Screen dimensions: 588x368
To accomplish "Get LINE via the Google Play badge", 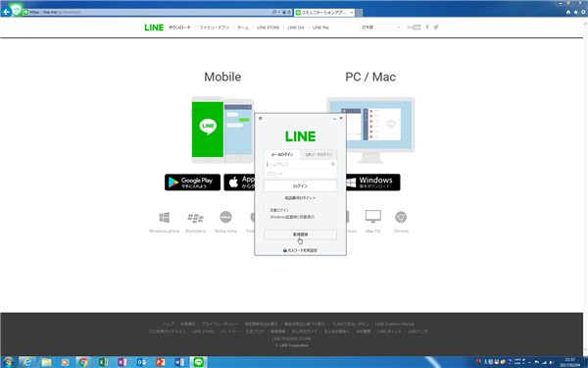I will 193,183.
